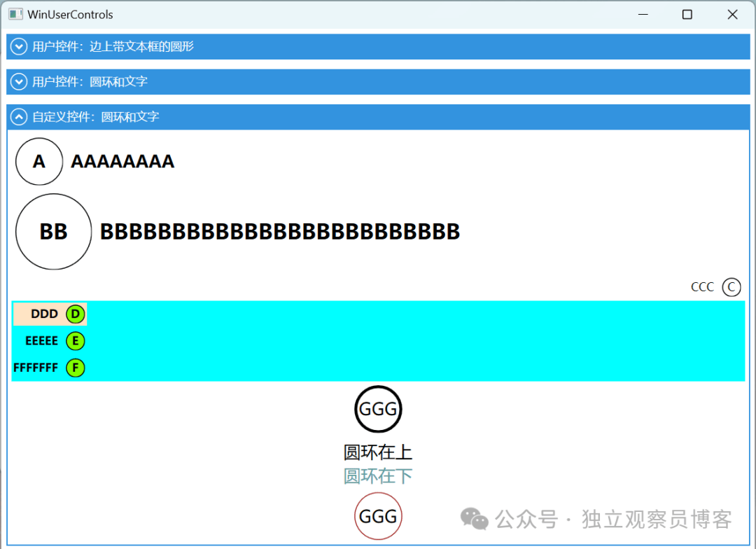Click the small circle labeled C
This screenshot has height=549, width=756.
click(731, 287)
